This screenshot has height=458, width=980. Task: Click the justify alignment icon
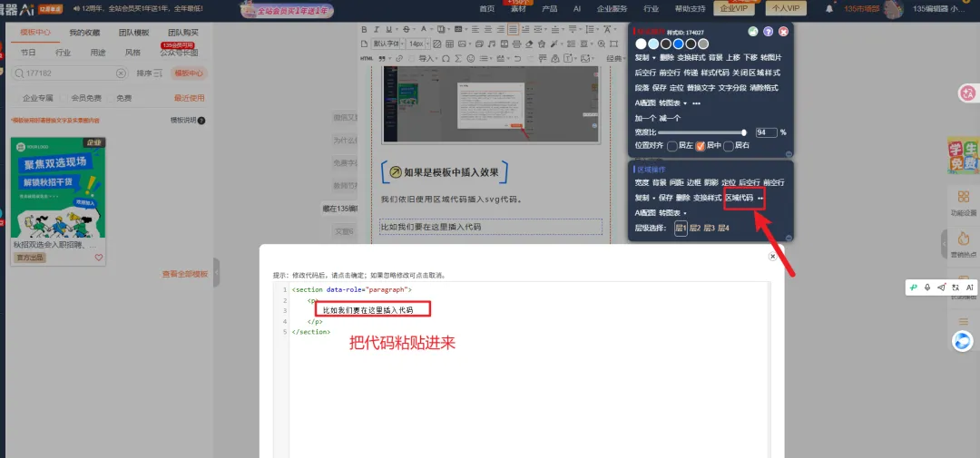coord(513,29)
